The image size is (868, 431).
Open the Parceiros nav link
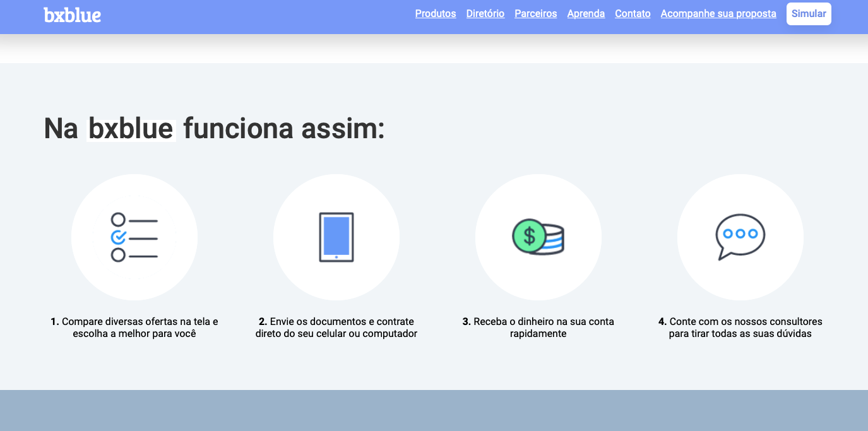(536, 14)
